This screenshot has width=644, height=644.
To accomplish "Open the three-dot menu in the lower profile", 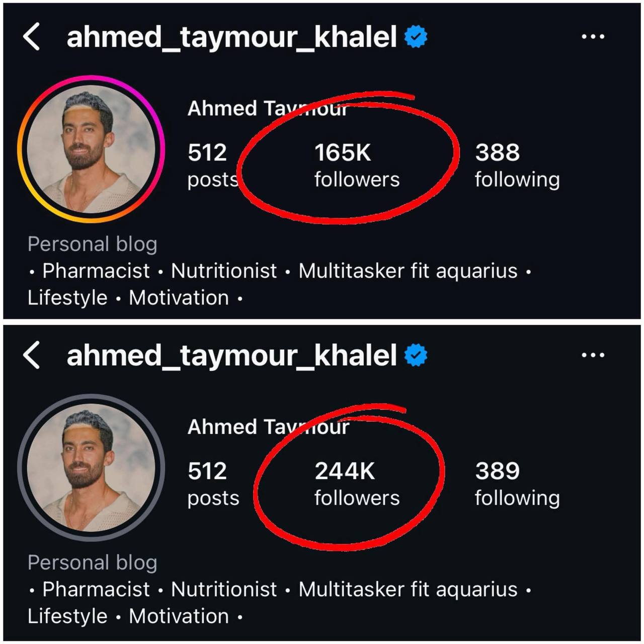I will click(593, 355).
